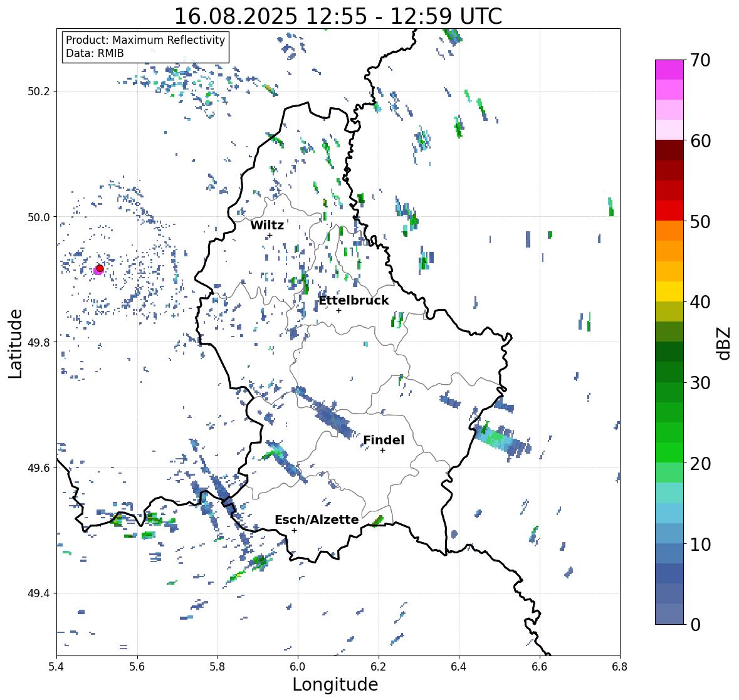Viewport: 739px width, 700px height.
Task: Click the cross marker below Findel
Action: click(x=383, y=451)
